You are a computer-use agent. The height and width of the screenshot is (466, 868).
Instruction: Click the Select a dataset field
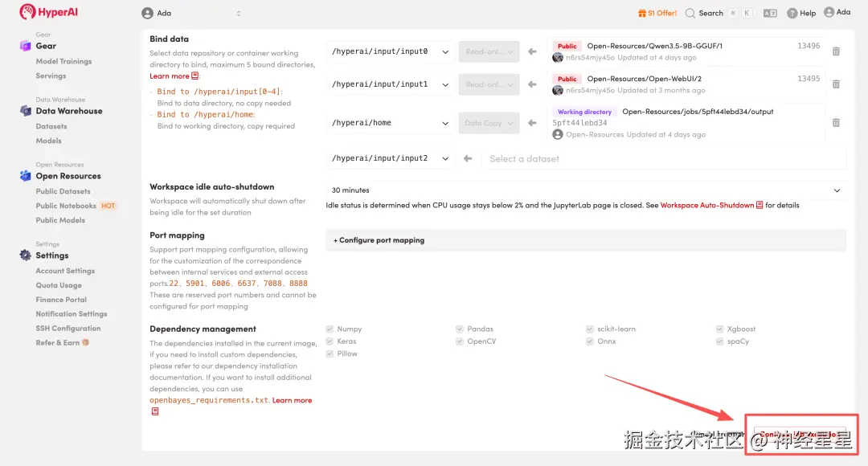665,159
